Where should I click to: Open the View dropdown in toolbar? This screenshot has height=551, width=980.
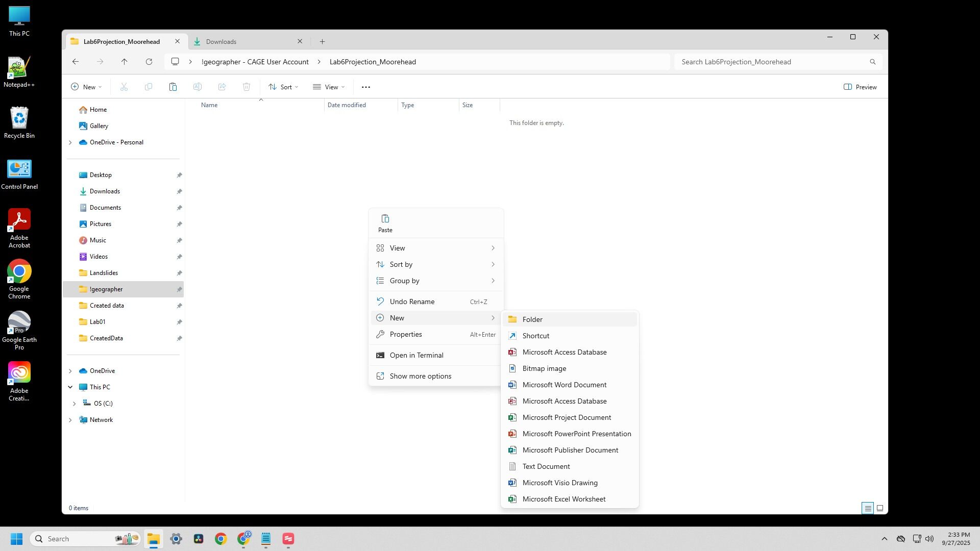(329, 87)
